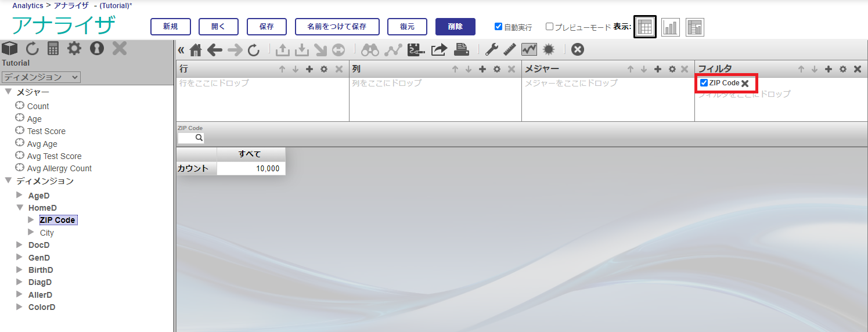Click the keyhole icon in left panel
The height and width of the screenshot is (332, 868).
click(96, 48)
